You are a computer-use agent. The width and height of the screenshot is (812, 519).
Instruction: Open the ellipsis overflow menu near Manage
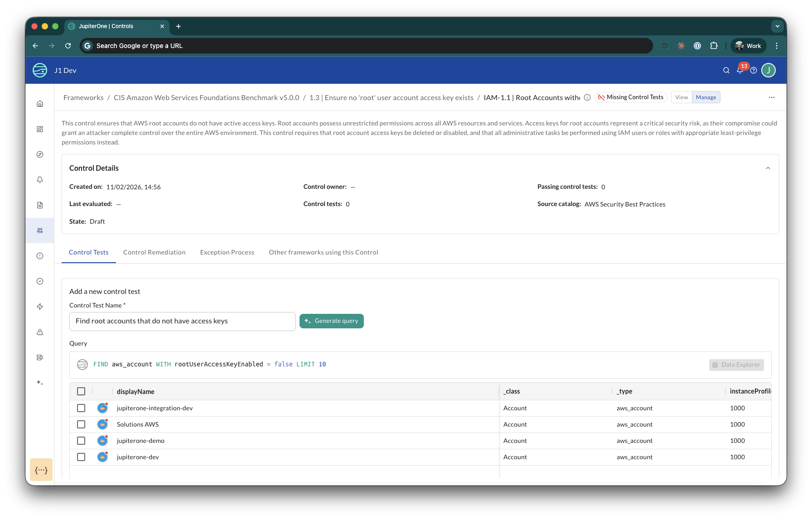tap(772, 97)
